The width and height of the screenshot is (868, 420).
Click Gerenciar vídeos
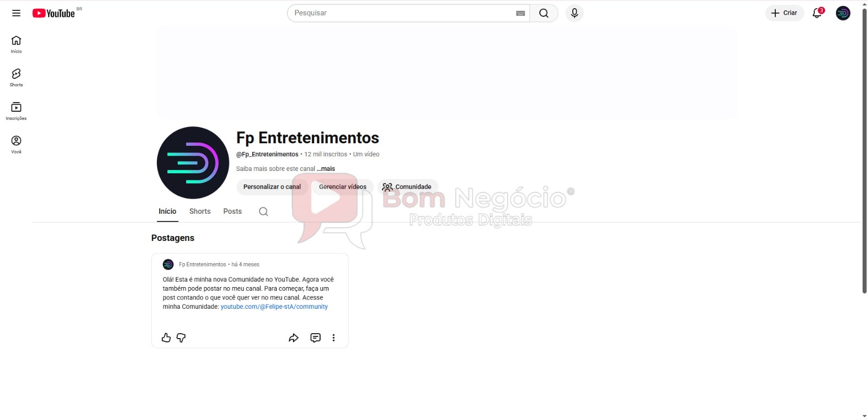point(343,187)
